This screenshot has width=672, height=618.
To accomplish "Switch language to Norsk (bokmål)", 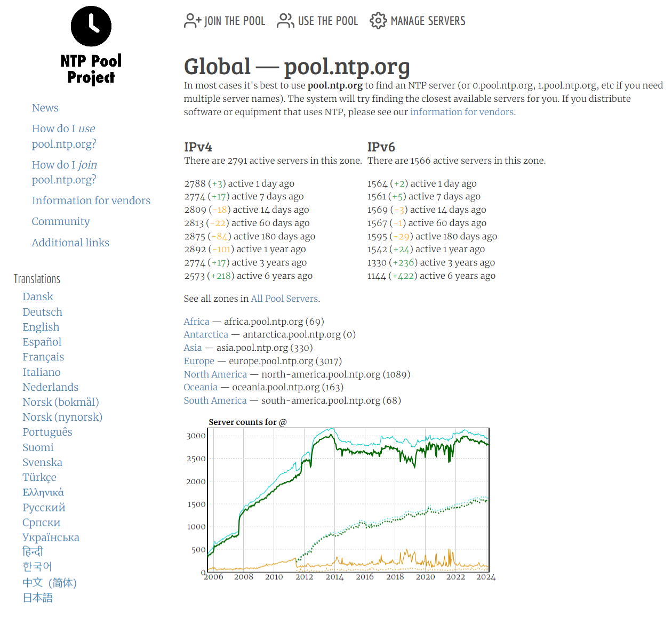I will (61, 402).
